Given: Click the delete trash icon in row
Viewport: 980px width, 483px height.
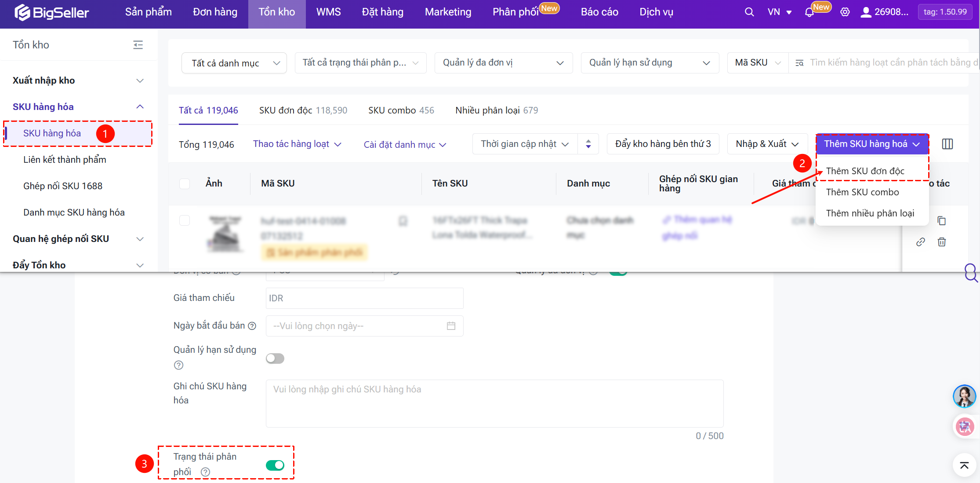Looking at the screenshot, I should tap(941, 242).
